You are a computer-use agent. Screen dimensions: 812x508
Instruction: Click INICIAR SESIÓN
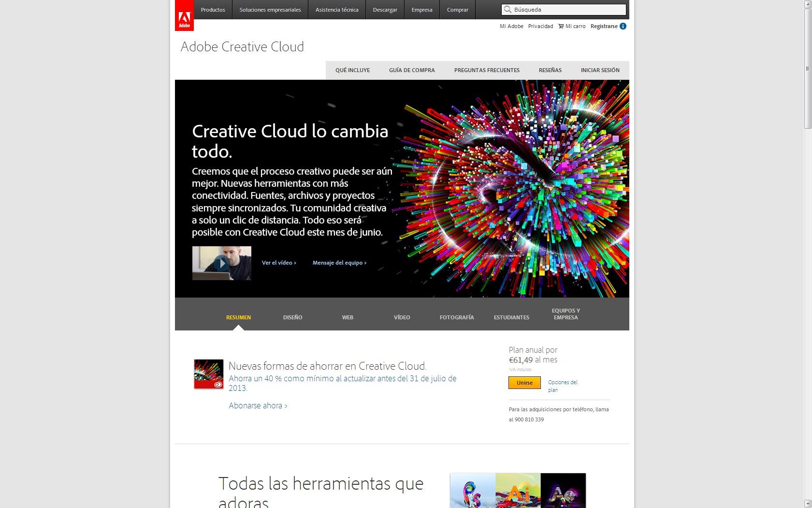pos(600,70)
